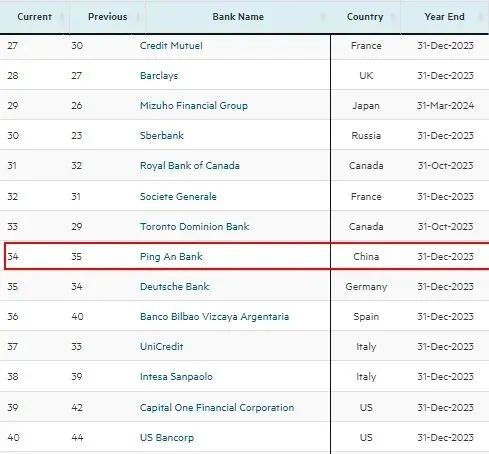Open Deutsche Bank link
This screenshot has height=454, width=489.
(x=174, y=287)
